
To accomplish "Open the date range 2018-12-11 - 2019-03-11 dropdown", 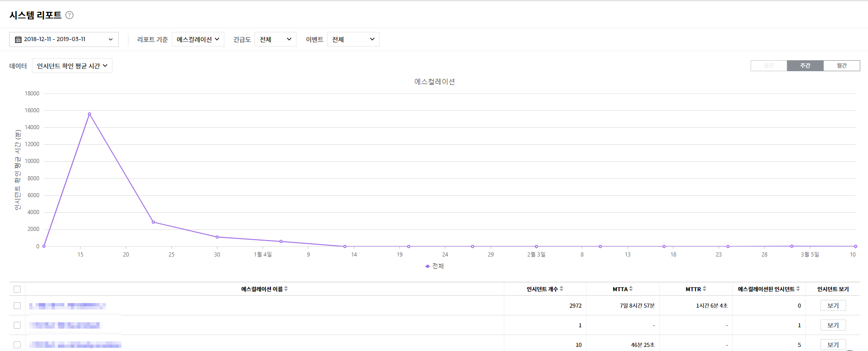I will 64,39.
